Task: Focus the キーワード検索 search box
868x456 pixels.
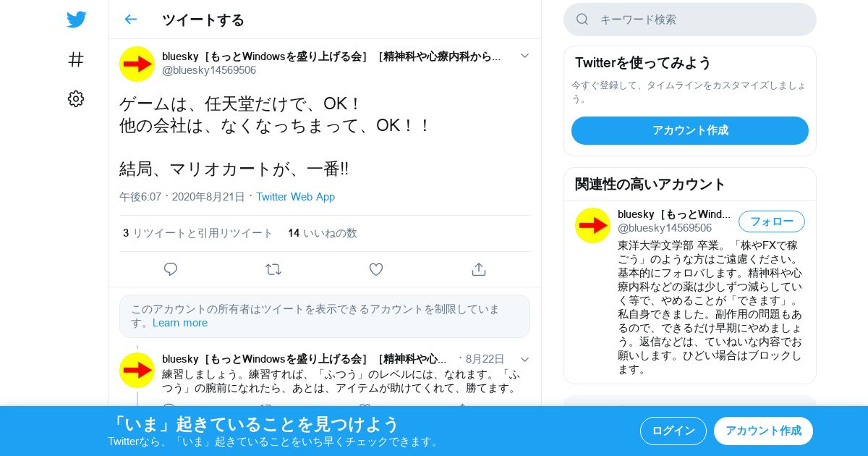Action: tap(690, 20)
